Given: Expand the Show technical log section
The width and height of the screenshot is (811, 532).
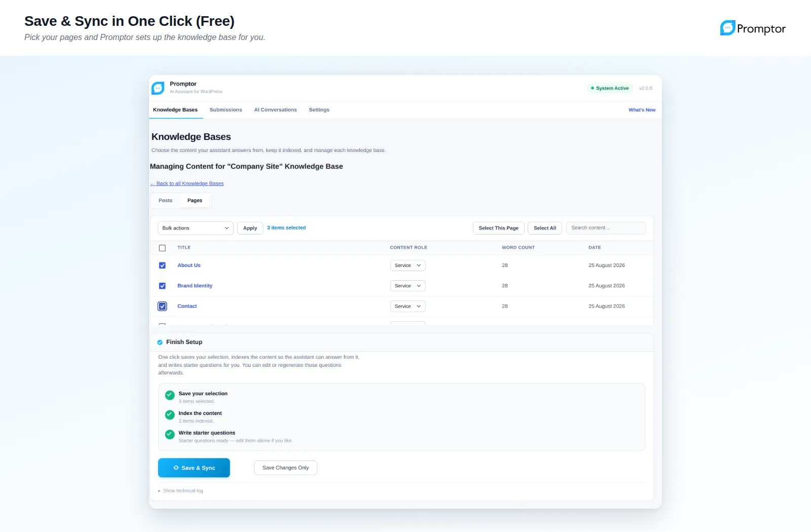Looking at the screenshot, I should click(x=180, y=491).
